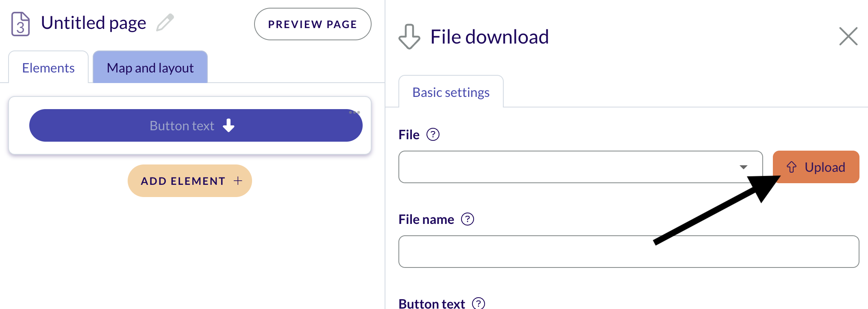The width and height of the screenshot is (868, 309).
Task: Select the Basic settings tab
Action: coord(451,92)
